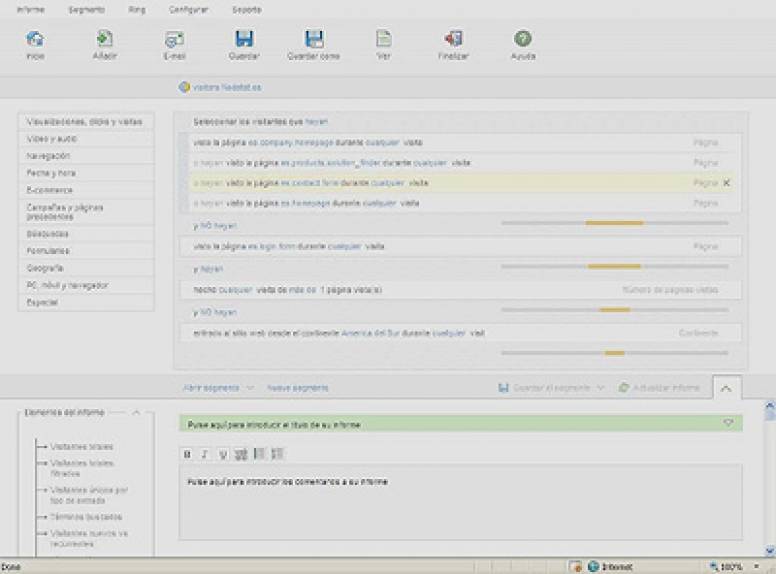This screenshot has width=776, height=574.
Task: Click the slider below the continente condition
Action: click(x=614, y=352)
